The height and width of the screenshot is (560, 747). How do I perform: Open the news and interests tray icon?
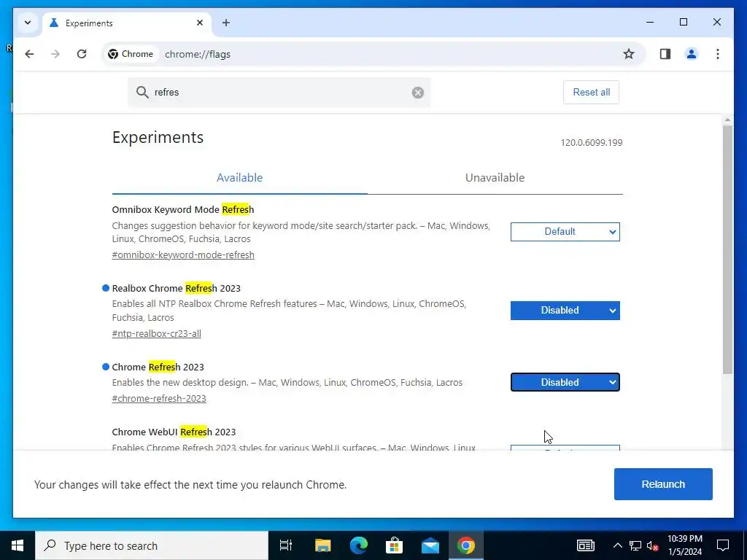(x=586, y=545)
